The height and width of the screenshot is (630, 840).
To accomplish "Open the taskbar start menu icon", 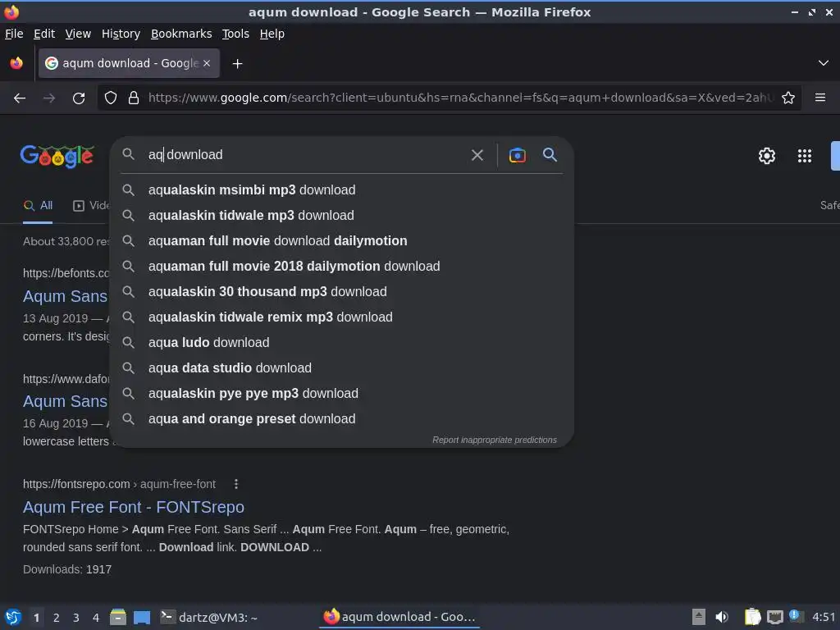I will [x=13, y=618].
